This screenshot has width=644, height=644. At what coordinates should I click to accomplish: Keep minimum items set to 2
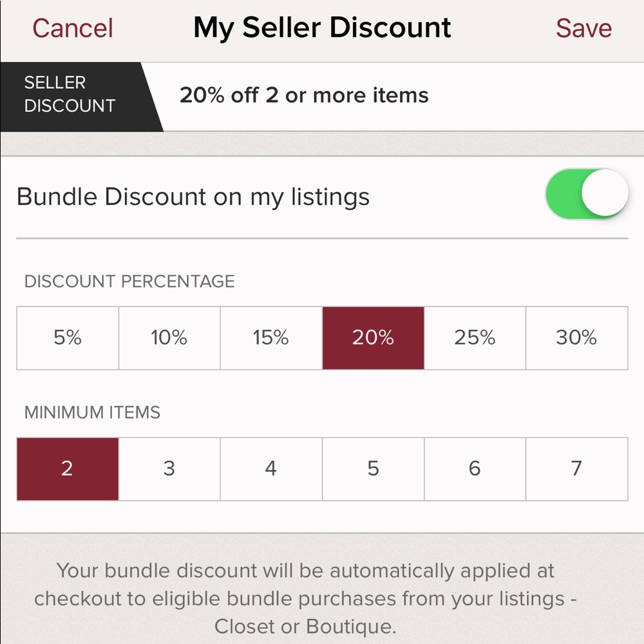[x=66, y=468]
